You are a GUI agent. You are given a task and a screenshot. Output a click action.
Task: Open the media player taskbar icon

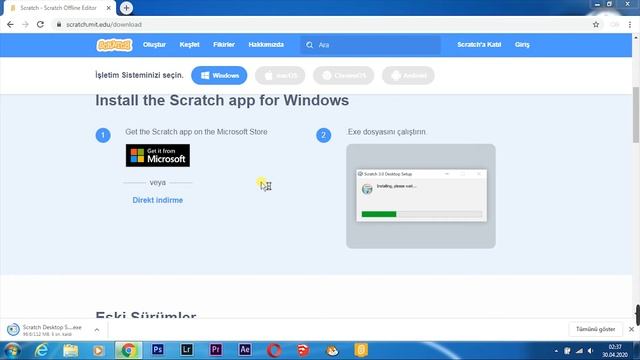tap(98, 350)
